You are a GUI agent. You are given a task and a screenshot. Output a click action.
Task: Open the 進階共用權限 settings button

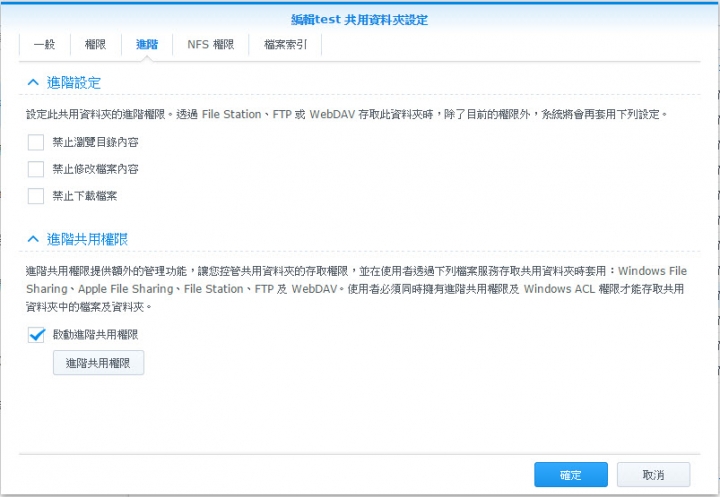(x=98, y=363)
